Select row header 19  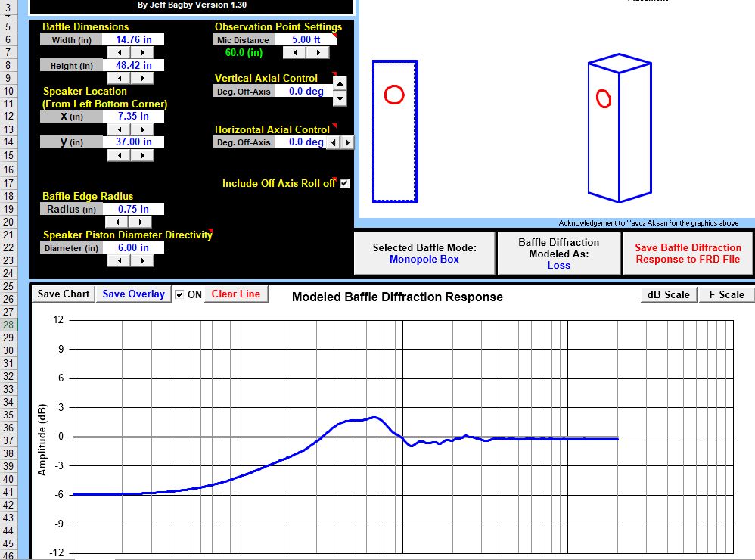click(x=8, y=209)
